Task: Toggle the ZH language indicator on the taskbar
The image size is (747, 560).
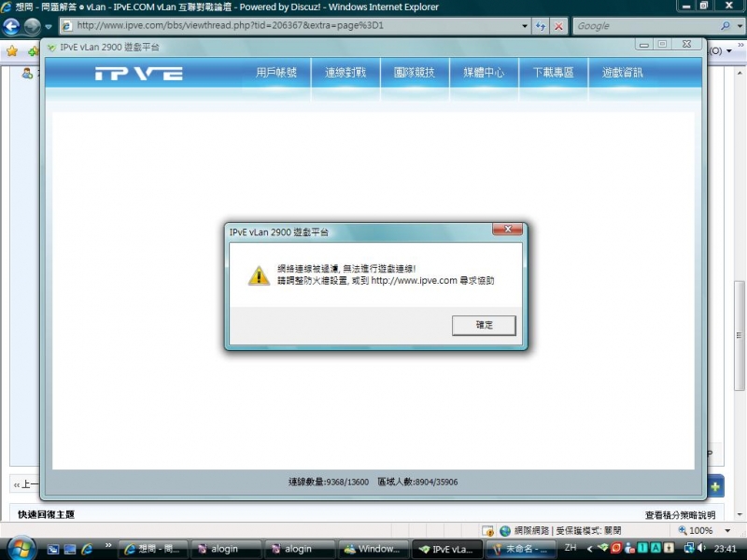Action: (x=569, y=549)
